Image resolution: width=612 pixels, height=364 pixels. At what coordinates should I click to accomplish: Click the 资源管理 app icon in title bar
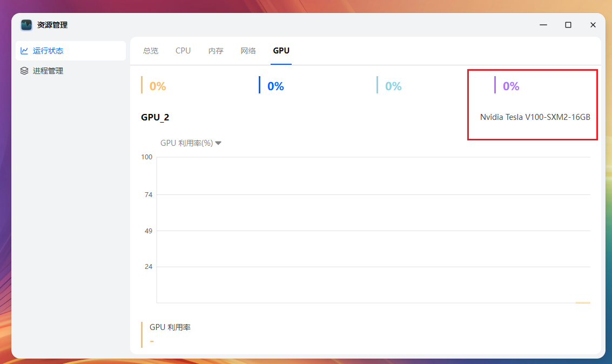(x=26, y=25)
